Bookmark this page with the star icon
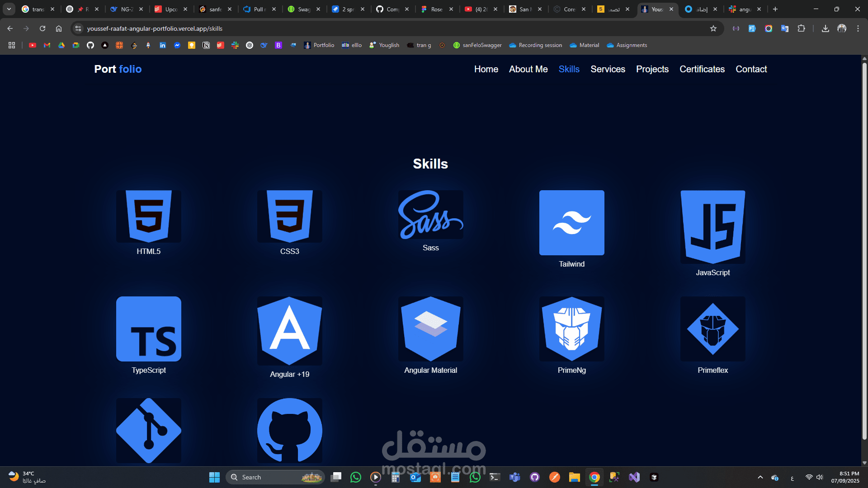 point(713,28)
